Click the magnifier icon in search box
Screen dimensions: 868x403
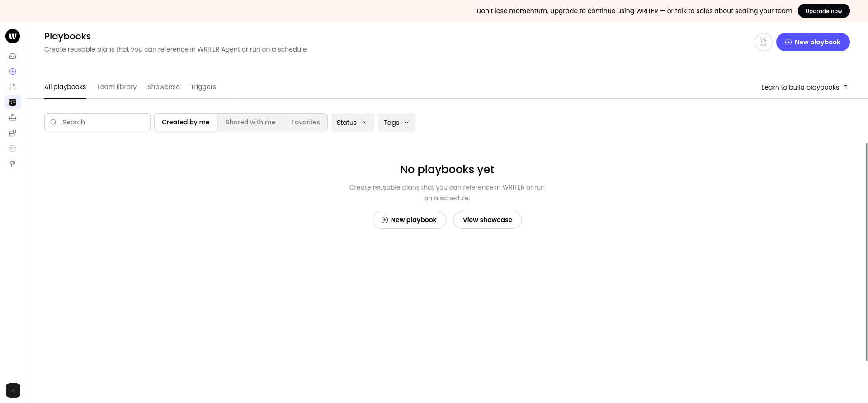(x=53, y=122)
